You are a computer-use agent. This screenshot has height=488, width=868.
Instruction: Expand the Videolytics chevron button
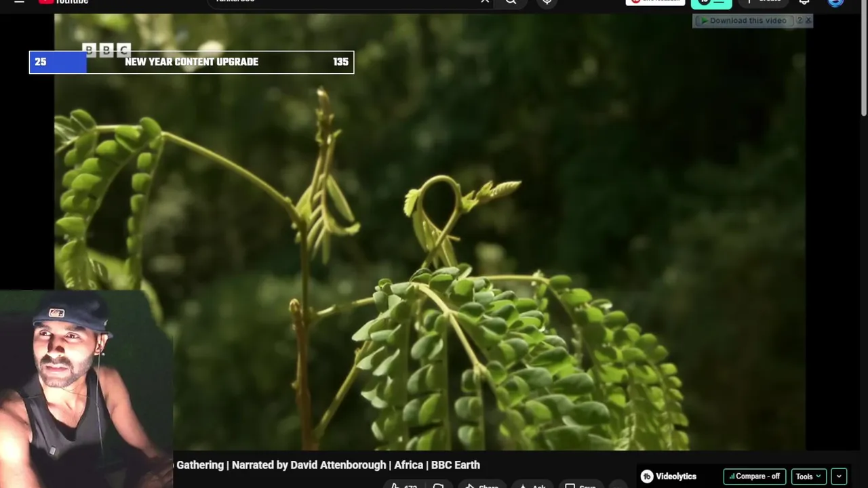[x=839, y=476]
